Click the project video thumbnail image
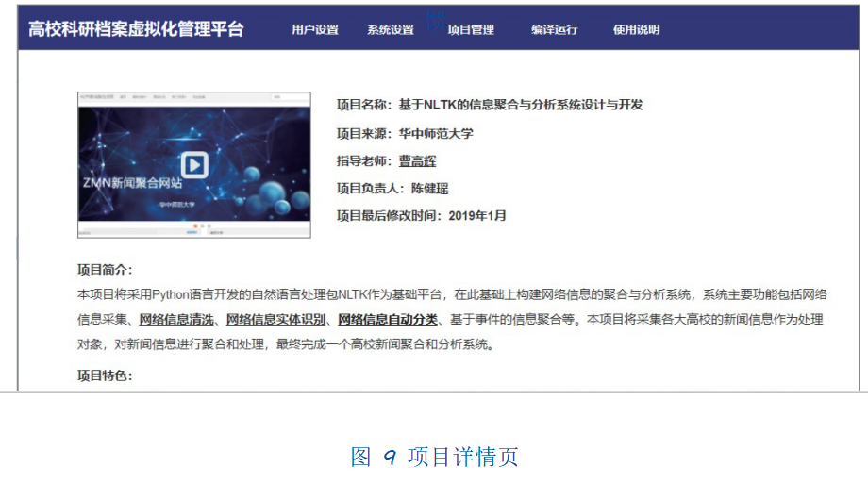 tap(194, 165)
